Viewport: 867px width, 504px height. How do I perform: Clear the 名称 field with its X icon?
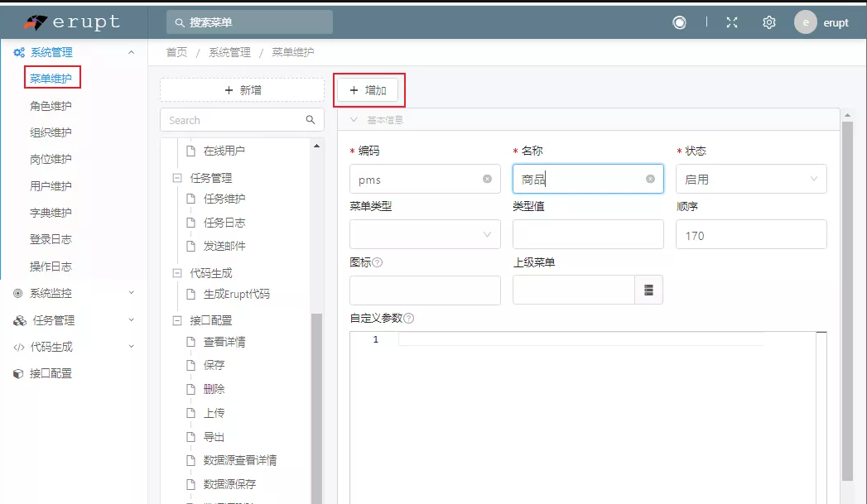[x=650, y=179]
